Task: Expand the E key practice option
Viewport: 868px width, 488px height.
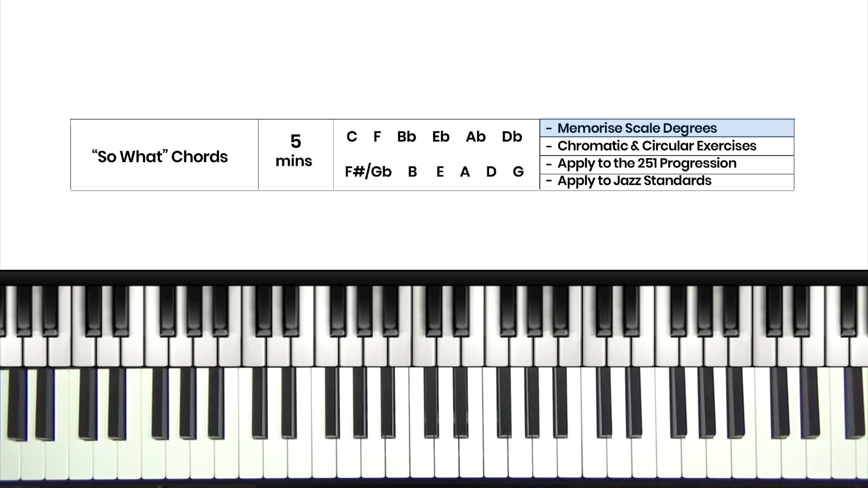Action: click(439, 172)
